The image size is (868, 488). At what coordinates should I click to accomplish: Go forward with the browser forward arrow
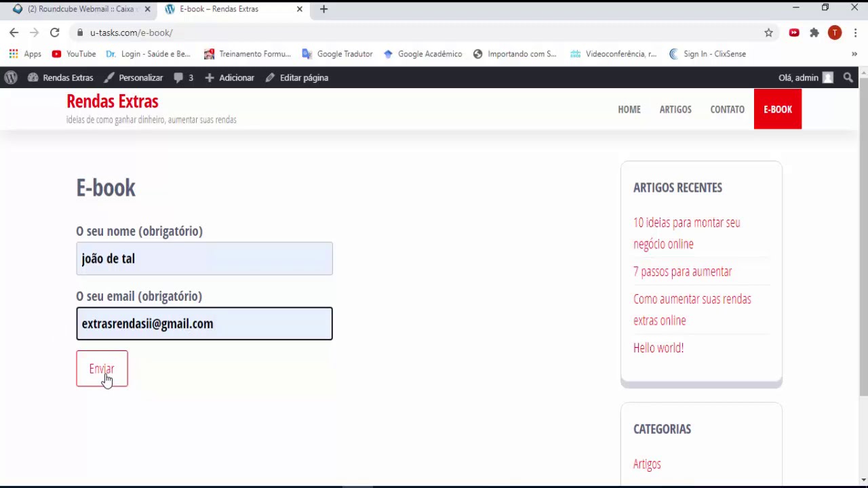point(34,33)
